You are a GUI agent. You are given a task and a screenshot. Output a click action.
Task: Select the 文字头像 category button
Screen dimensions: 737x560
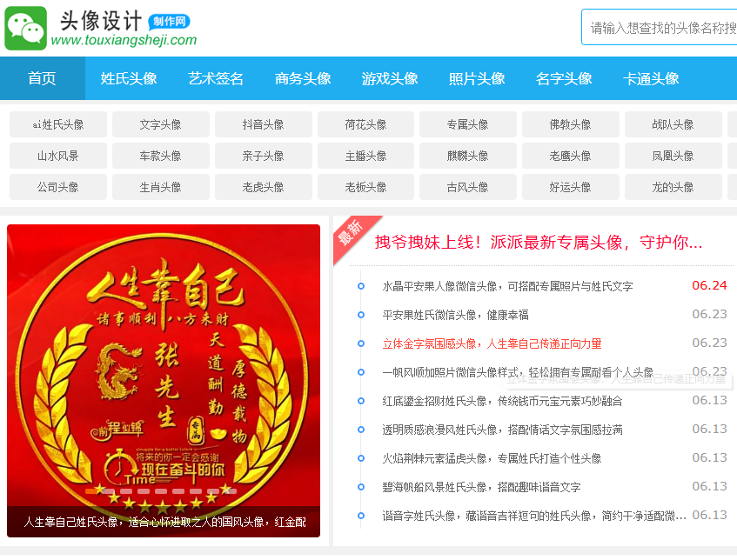161,124
